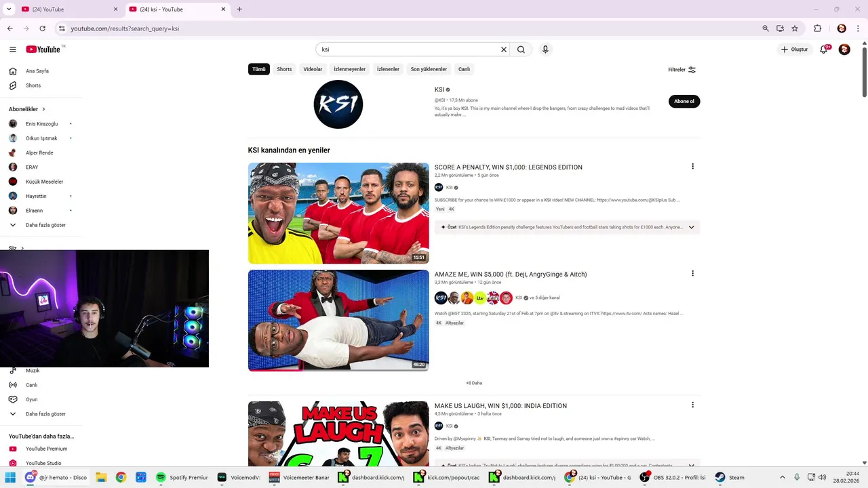
Task: Click the Oluştur create button
Action: pyautogui.click(x=795, y=49)
